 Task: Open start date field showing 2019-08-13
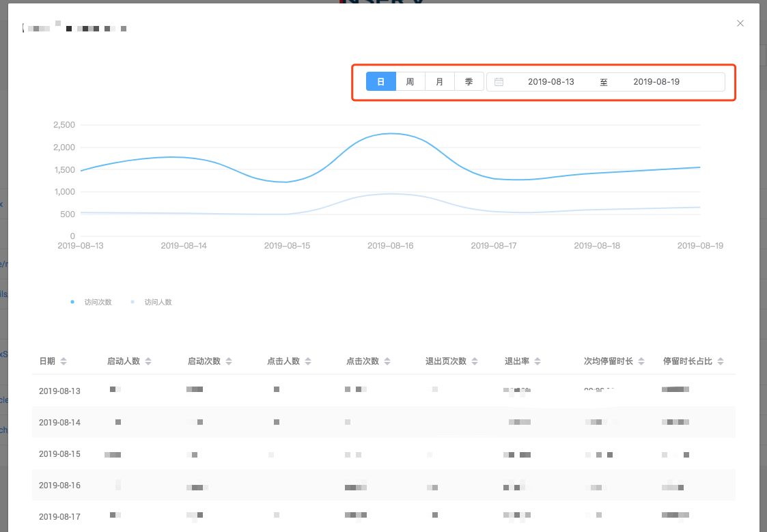click(x=550, y=82)
